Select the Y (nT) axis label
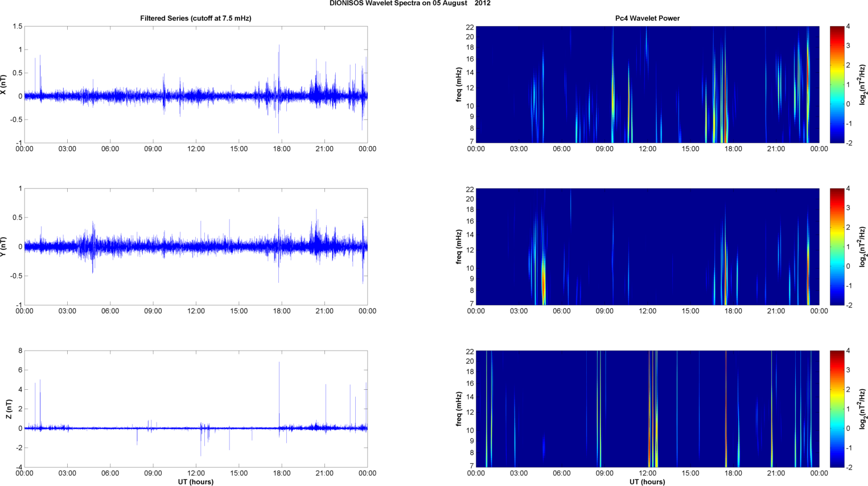The height and width of the screenshot is (486, 868). point(3,247)
